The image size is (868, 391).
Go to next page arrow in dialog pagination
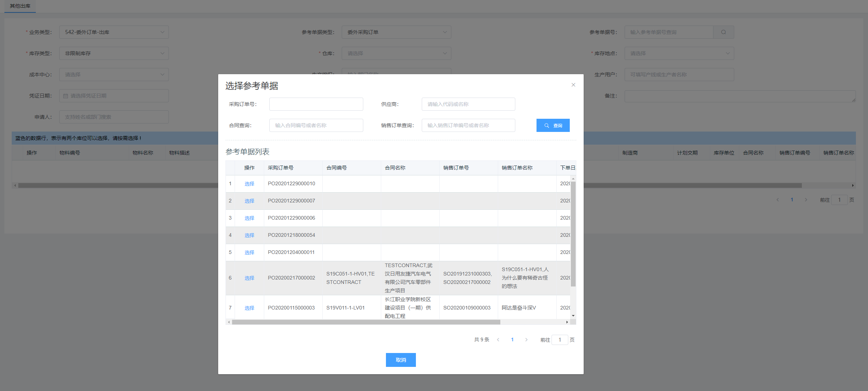tap(526, 340)
